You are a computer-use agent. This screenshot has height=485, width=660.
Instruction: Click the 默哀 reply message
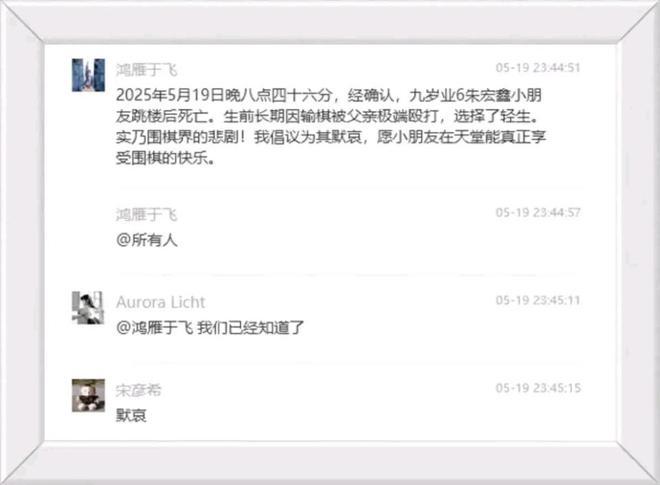(x=131, y=415)
